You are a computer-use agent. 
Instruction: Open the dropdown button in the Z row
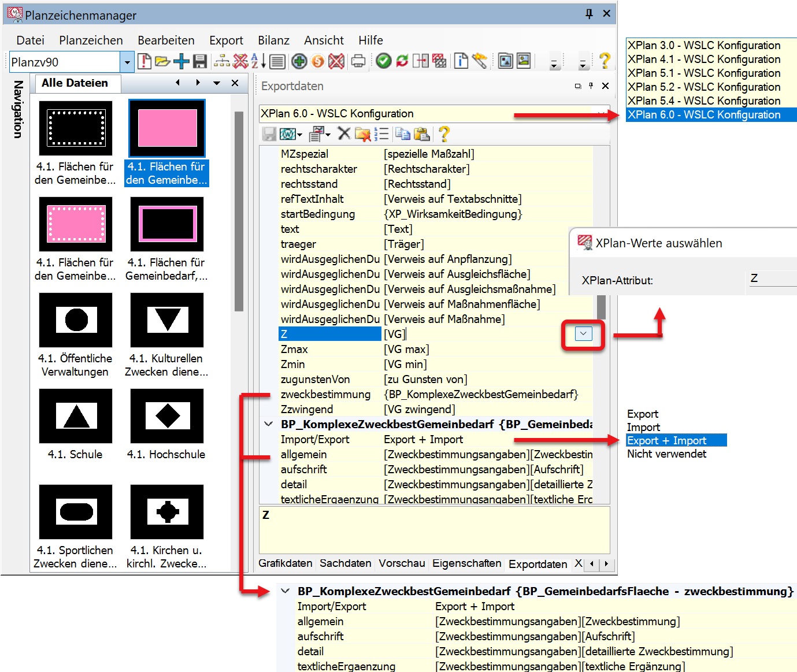583,334
